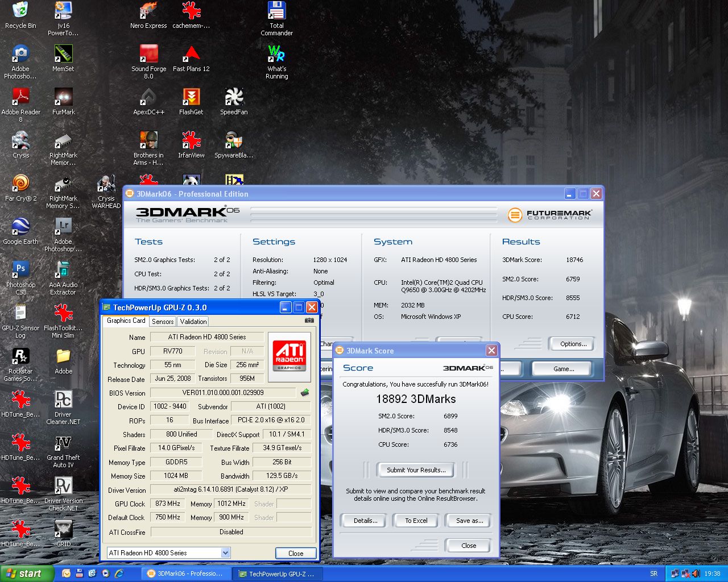
Task: Open Validation tab in GPU-Z
Action: point(193,321)
